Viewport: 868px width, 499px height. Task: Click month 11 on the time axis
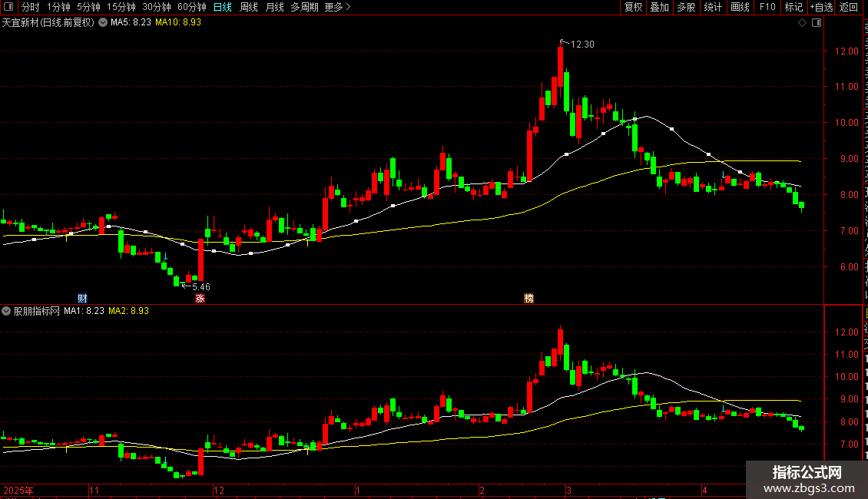coord(94,490)
